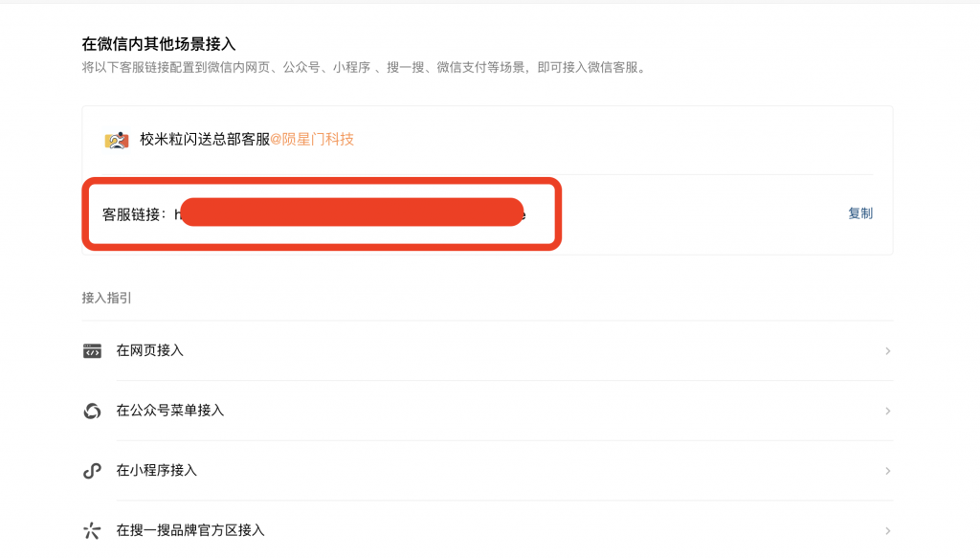Click the 接入指引 section label

[x=107, y=298]
